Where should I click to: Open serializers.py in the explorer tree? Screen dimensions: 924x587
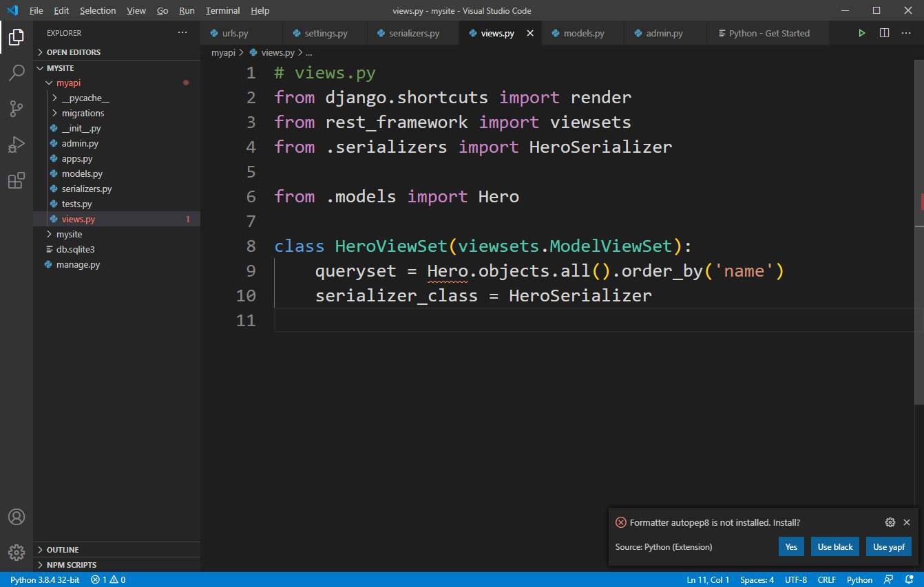pyautogui.click(x=116, y=189)
